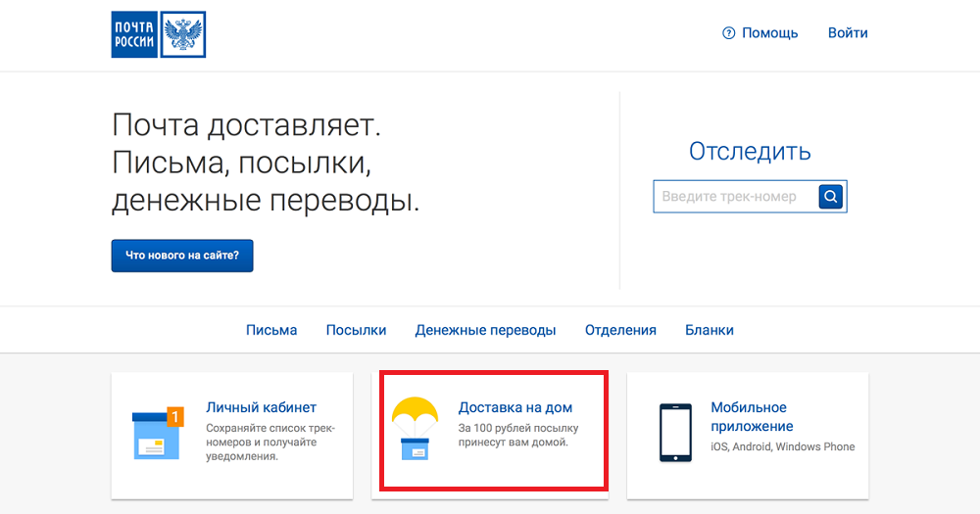Click the question mark help icon
The height and width of the screenshot is (514, 980).
(728, 33)
